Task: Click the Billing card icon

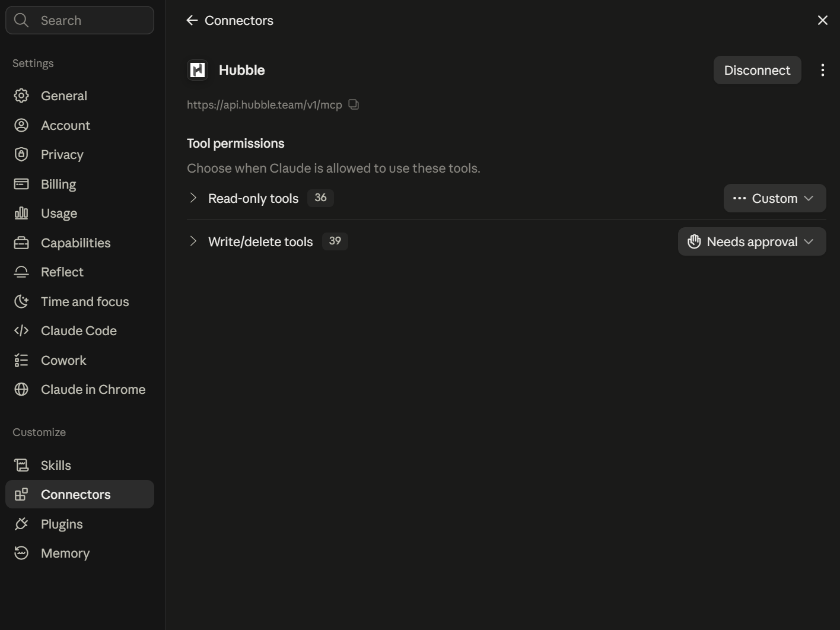Action: pos(21,184)
